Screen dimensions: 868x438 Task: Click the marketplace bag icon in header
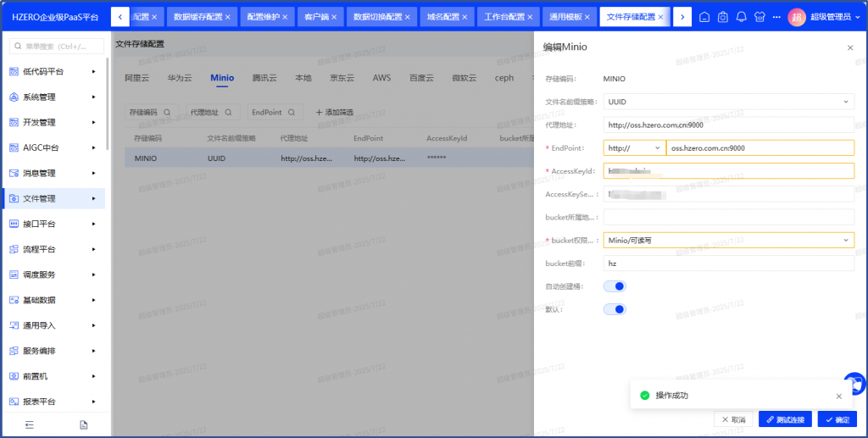point(722,17)
